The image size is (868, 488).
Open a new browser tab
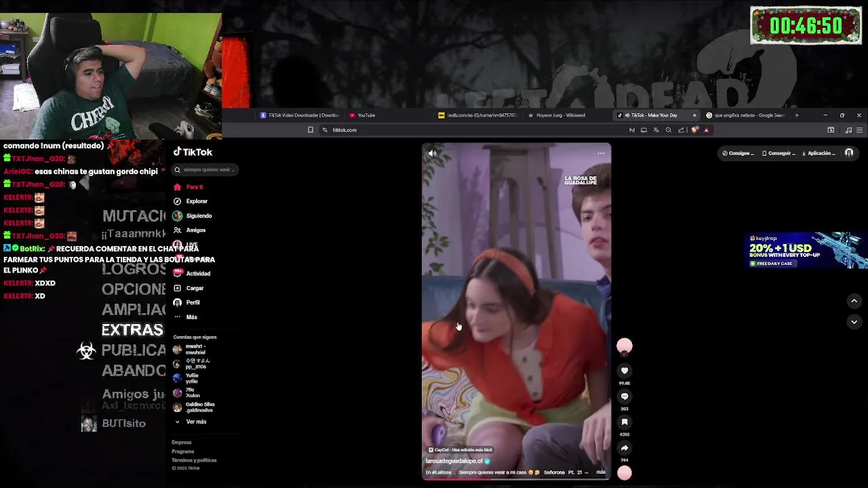coord(796,115)
